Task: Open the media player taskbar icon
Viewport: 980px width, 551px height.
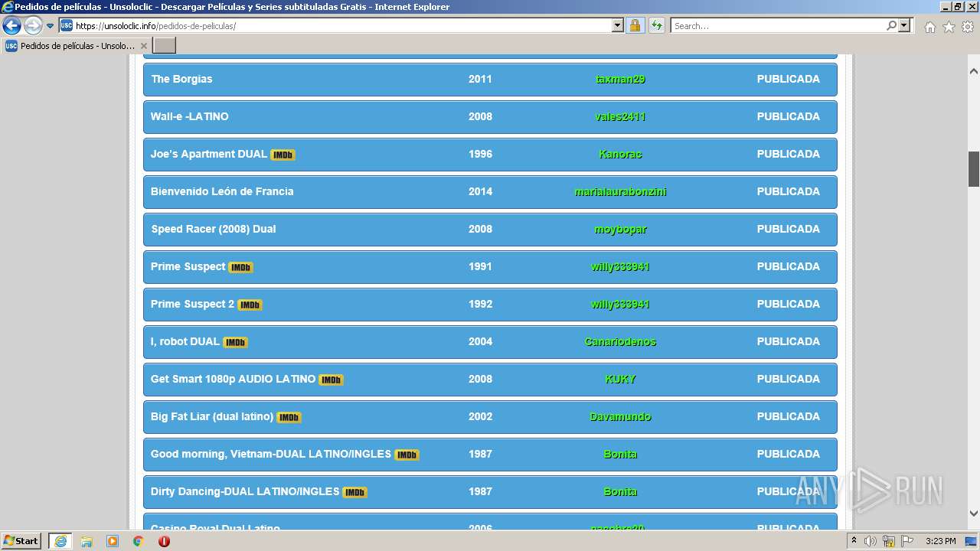Action: [x=113, y=541]
